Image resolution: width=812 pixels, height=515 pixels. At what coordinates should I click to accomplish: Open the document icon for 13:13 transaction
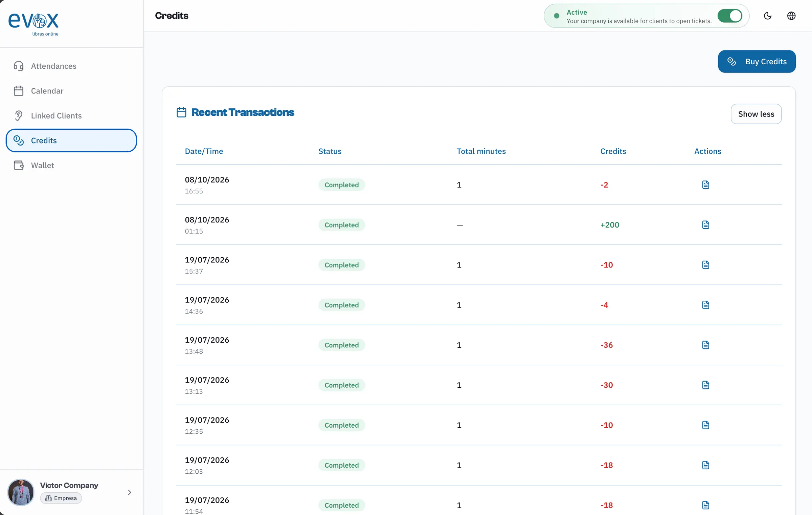705,385
